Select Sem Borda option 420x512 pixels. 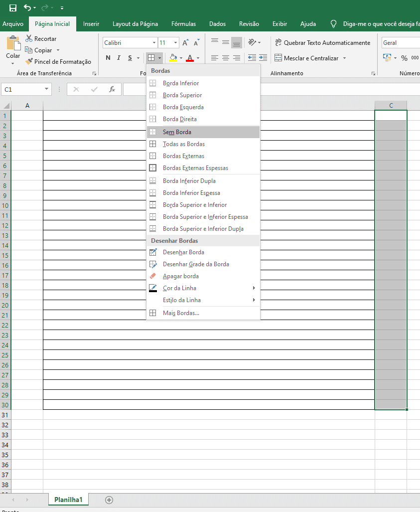(203, 132)
